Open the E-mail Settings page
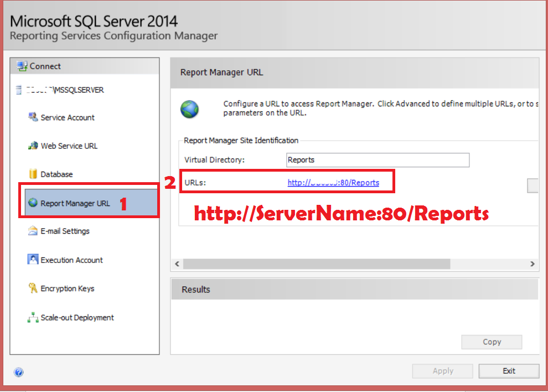The width and height of the screenshot is (548, 392). point(65,231)
